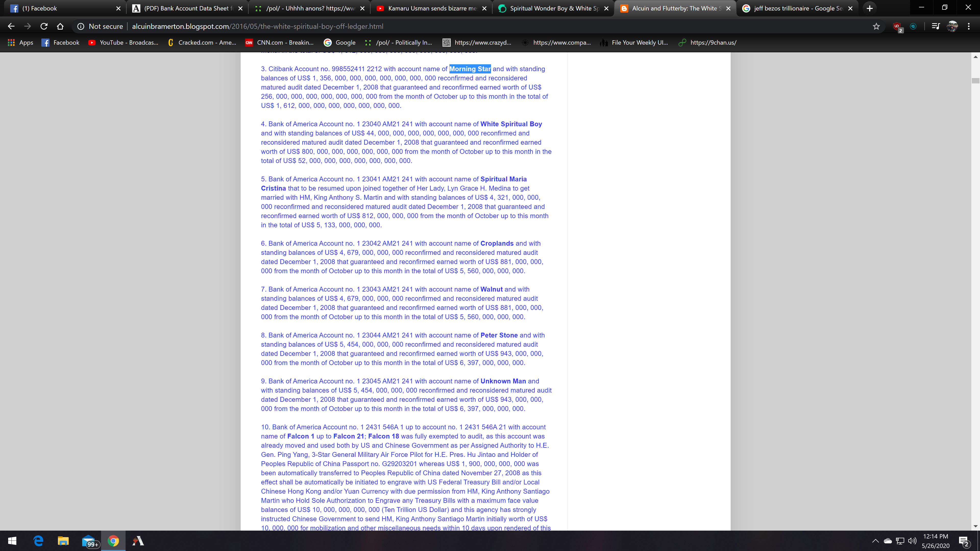Click the user profile avatar in toolbar
980x551 pixels.
click(x=952, y=26)
